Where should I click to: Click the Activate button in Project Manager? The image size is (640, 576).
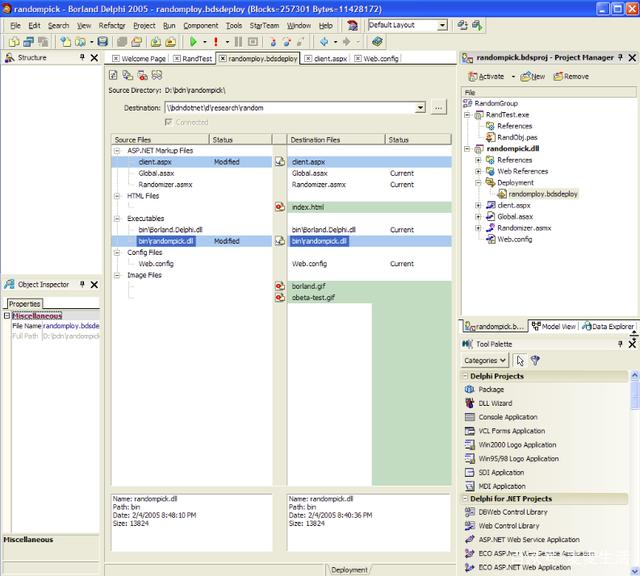[486, 76]
